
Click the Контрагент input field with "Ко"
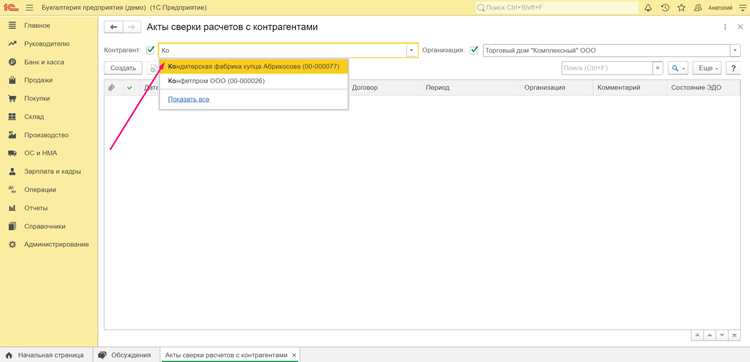tap(283, 50)
